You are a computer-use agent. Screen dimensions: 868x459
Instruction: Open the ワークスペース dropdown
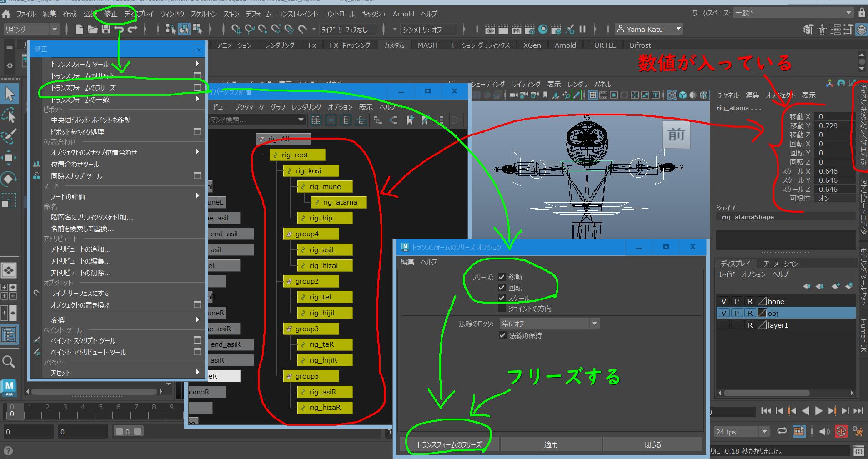click(793, 13)
